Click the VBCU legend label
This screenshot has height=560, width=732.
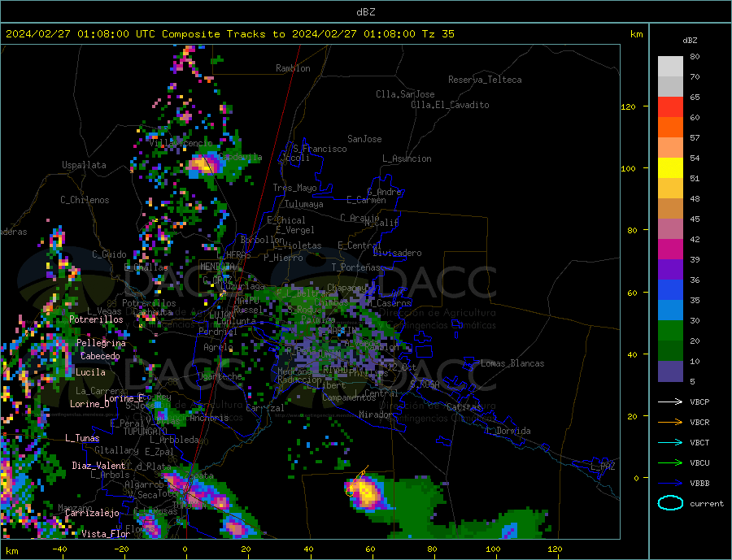699,463
